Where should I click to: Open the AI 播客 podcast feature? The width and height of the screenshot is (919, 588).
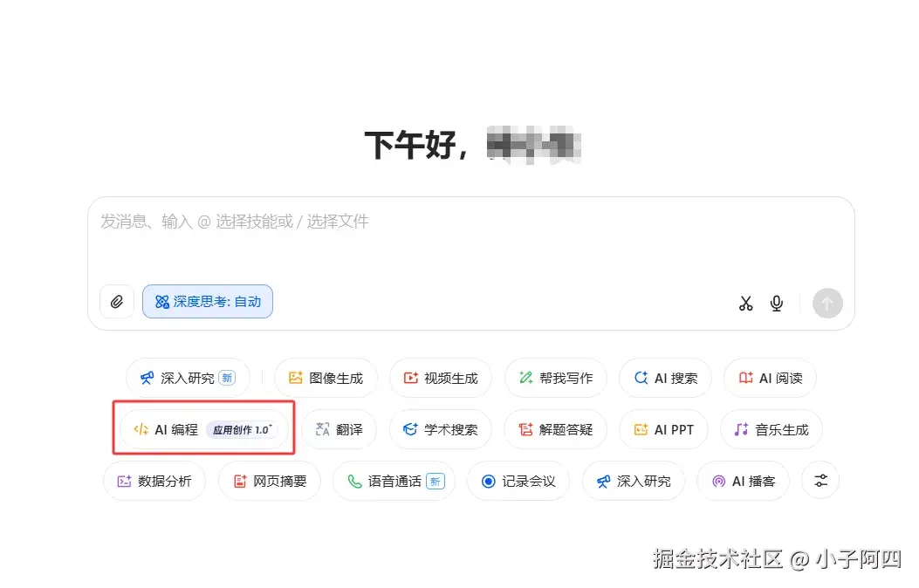click(744, 481)
